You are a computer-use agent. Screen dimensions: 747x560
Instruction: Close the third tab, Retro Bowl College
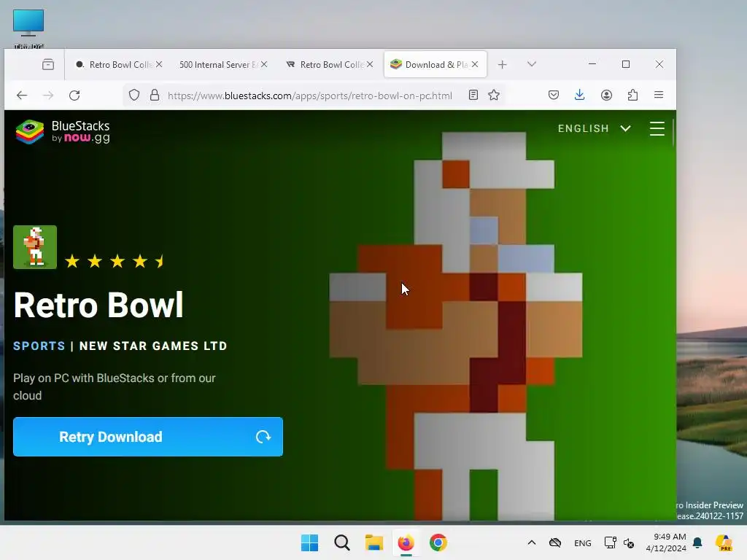370,64
